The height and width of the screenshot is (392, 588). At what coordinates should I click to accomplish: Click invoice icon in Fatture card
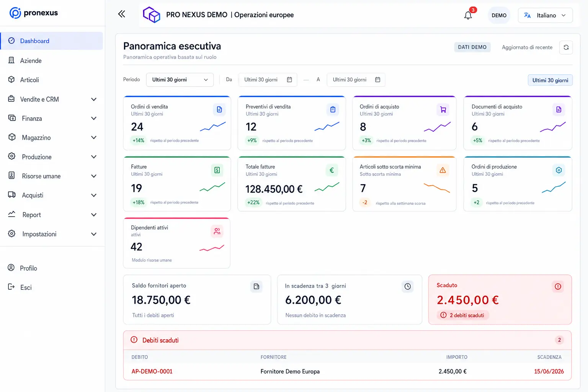(217, 170)
